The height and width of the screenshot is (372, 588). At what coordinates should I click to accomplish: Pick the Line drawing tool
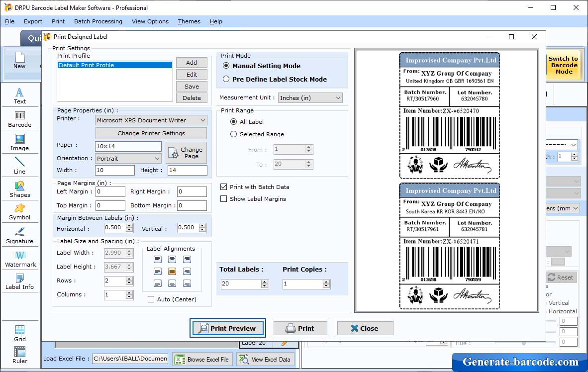pos(19,166)
